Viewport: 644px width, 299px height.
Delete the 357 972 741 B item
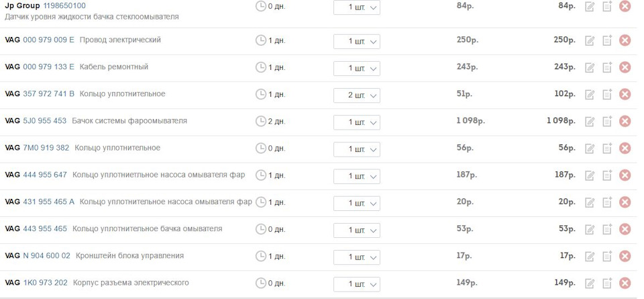click(x=625, y=94)
